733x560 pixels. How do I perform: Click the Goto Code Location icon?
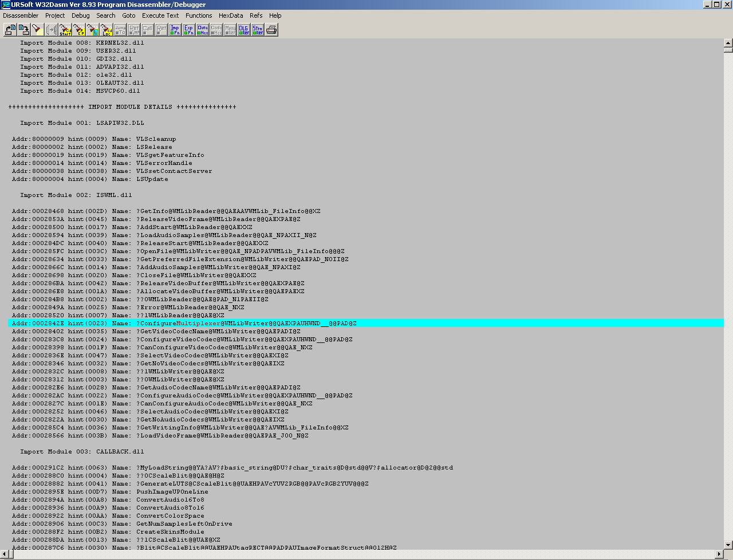pyautogui.click(x=107, y=29)
